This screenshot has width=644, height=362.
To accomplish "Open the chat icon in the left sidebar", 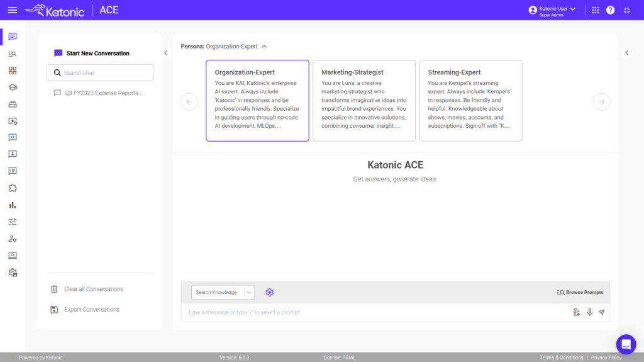I will (x=13, y=37).
